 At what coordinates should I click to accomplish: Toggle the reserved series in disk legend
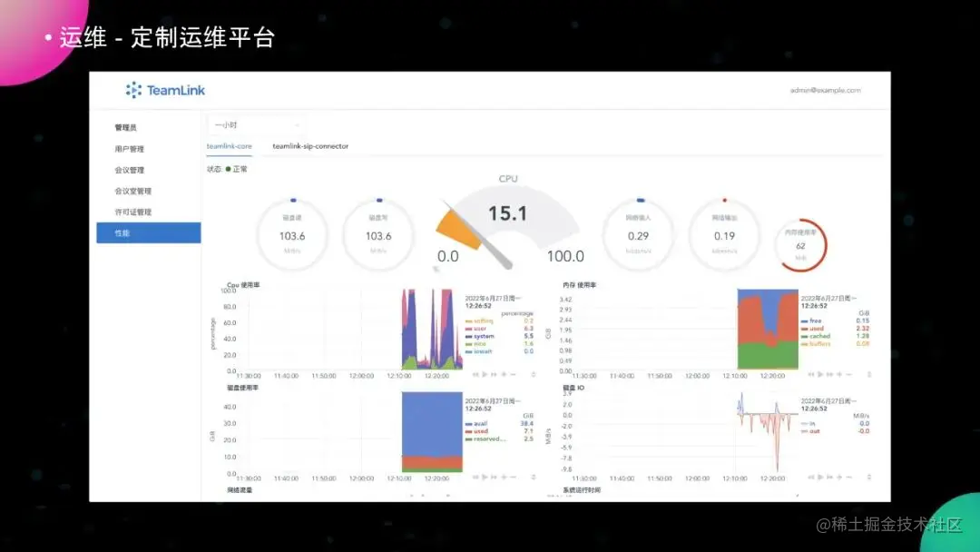click(487, 439)
